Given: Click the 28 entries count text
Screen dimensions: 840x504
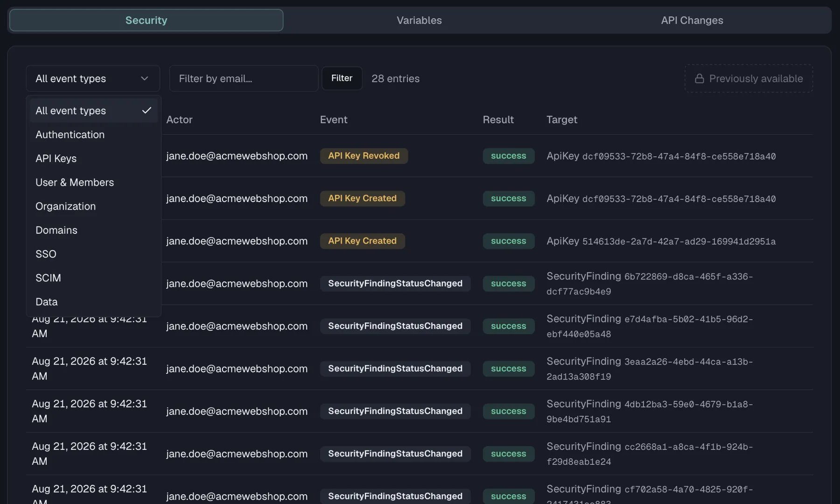Looking at the screenshot, I should pos(395,78).
